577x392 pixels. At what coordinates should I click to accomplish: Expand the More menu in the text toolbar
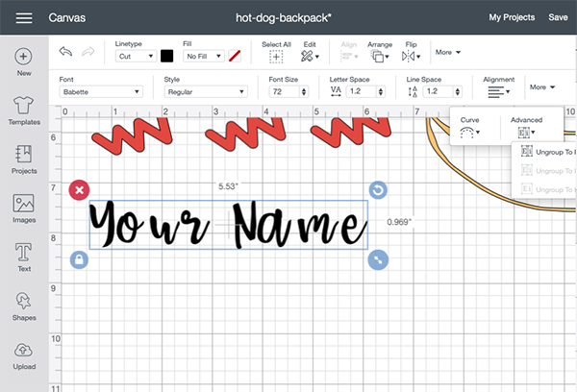pos(542,87)
